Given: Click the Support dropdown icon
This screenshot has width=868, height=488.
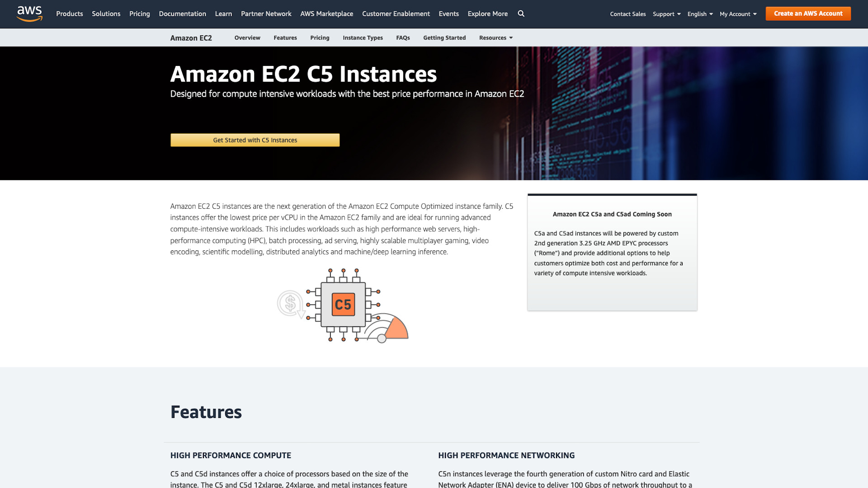Looking at the screenshot, I should (679, 14).
